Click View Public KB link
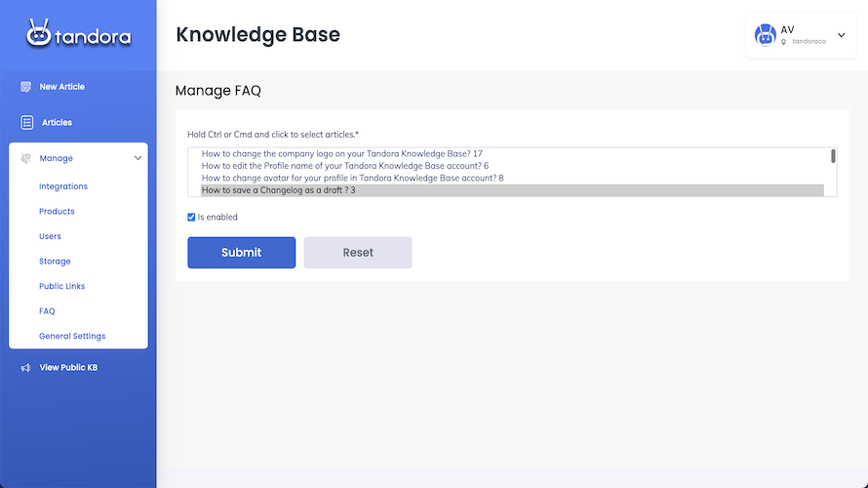The height and width of the screenshot is (488, 868). 68,368
